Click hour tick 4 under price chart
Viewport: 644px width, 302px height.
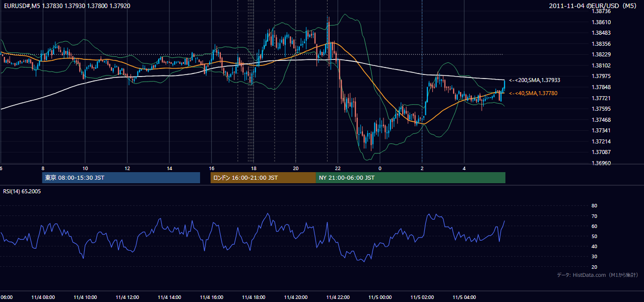click(464, 168)
